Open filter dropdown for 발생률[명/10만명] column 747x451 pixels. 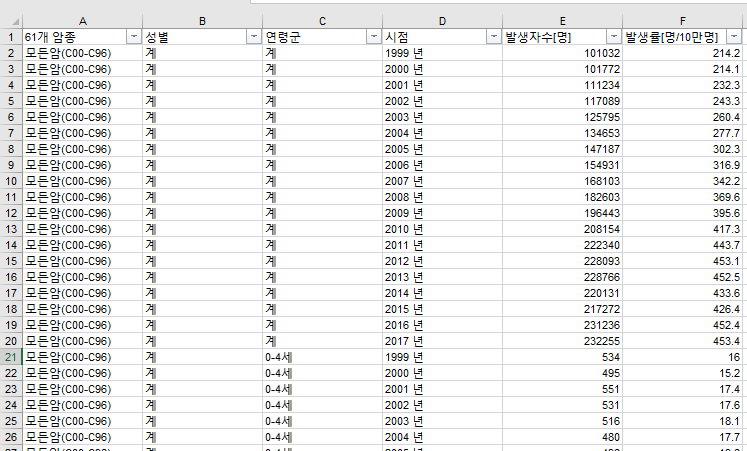[x=734, y=37]
